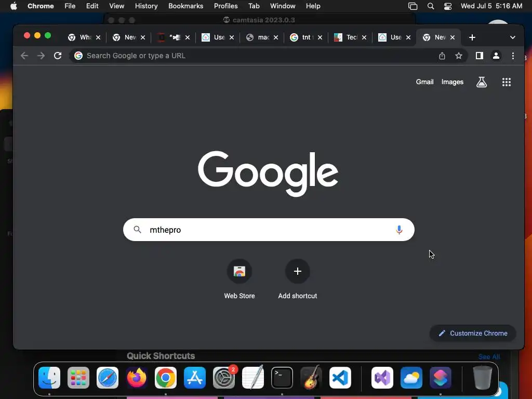Click Customize Chrome button
The width and height of the screenshot is (532, 399).
click(x=473, y=333)
